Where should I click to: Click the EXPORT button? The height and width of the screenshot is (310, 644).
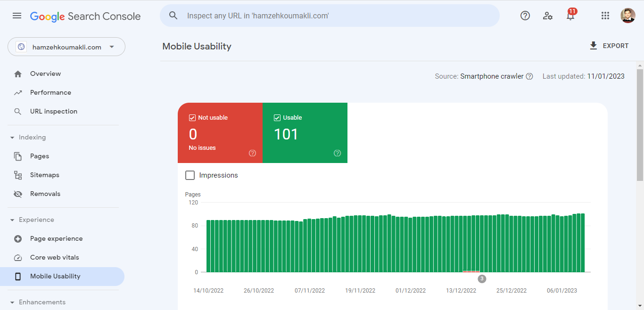coord(609,46)
